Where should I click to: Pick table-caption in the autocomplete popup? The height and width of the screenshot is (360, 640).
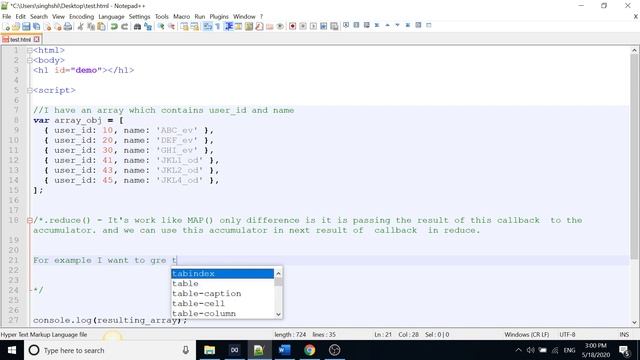(x=222, y=293)
